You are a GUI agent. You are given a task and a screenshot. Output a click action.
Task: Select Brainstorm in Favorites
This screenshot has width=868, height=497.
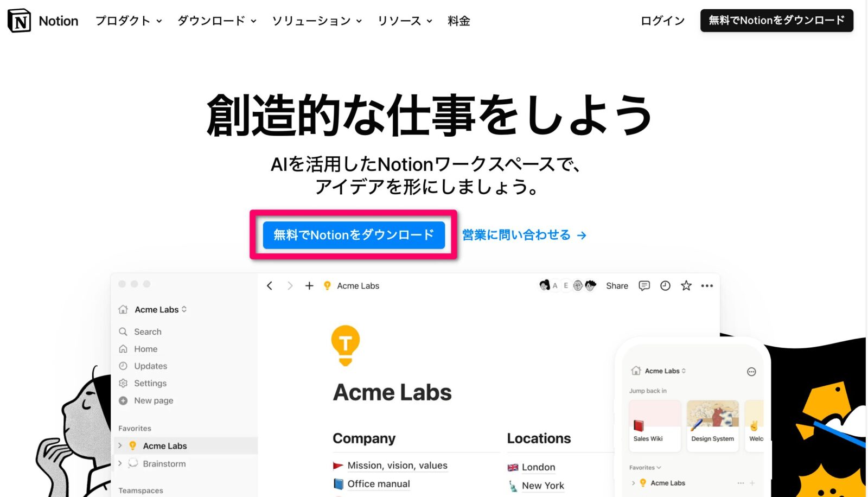[x=164, y=463]
